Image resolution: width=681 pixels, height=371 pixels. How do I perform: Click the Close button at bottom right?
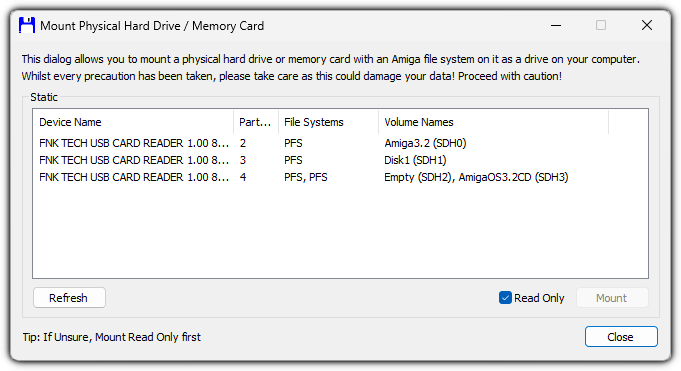(621, 337)
